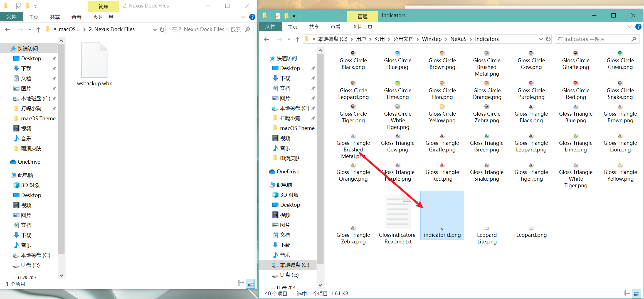644x299 pixels.
Task: Select Gloss Circle Yellow.png icon
Action: (442, 106)
